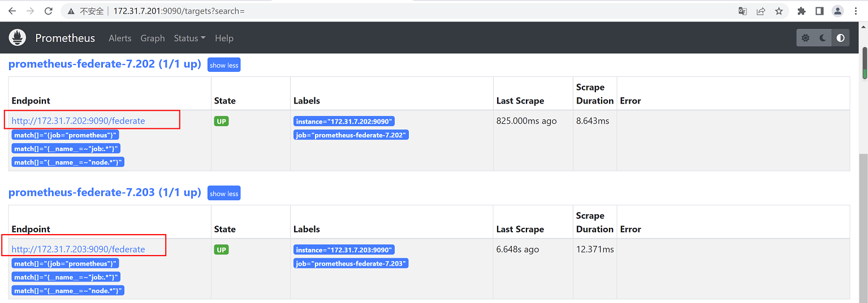Switch to dark theme moon toggle
The width and height of the screenshot is (868, 303).
coord(823,38)
